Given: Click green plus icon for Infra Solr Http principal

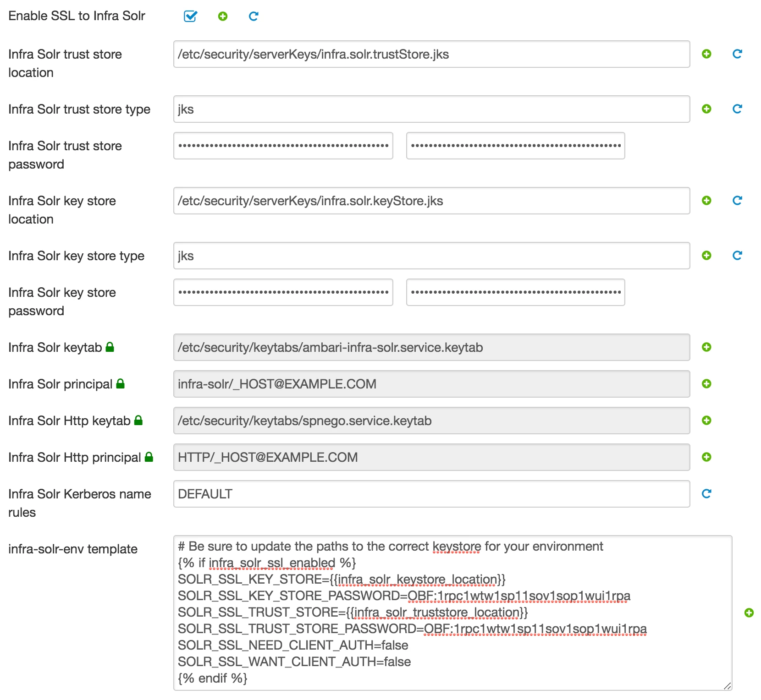Looking at the screenshot, I should click(706, 457).
